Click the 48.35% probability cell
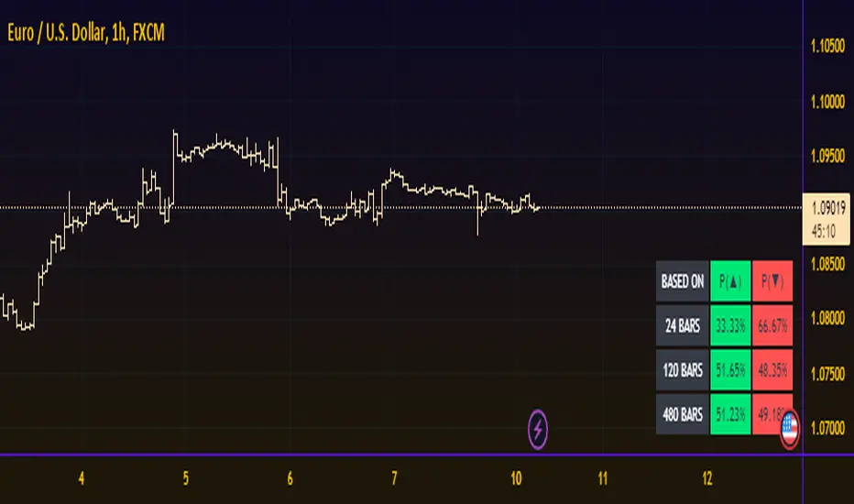Viewport: 854px width, 504px height. click(x=772, y=370)
